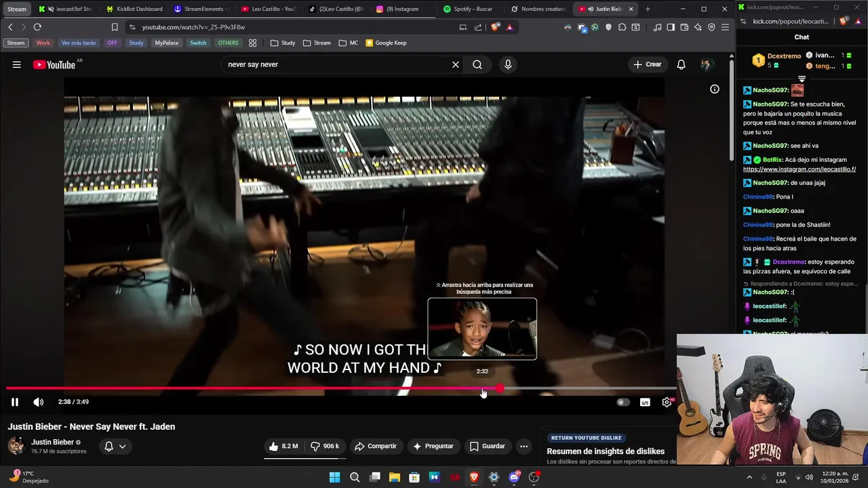Toggle subtitles/captions button
The width and height of the screenshot is (868, 488).
pyautogui.click(x=645, y=402)
